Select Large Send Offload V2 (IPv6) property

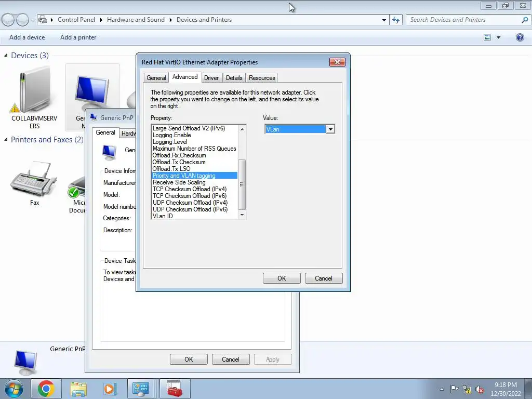(194, 128)
